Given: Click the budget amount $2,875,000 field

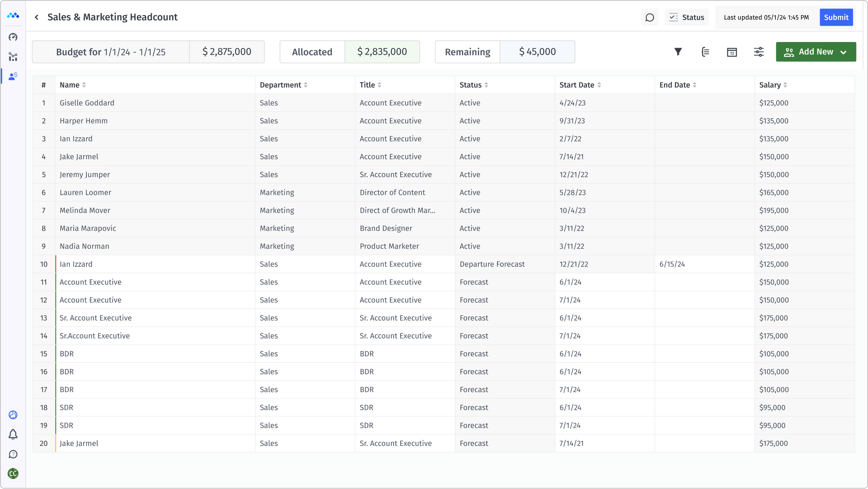Looking at the screenshot, I should click(227, 52).
